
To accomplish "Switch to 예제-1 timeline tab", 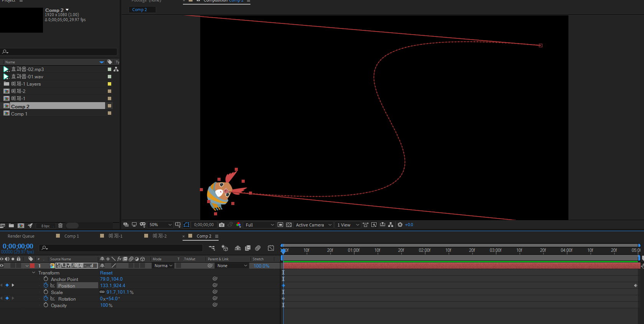I will pyautogui.click(x=115, y=236).
